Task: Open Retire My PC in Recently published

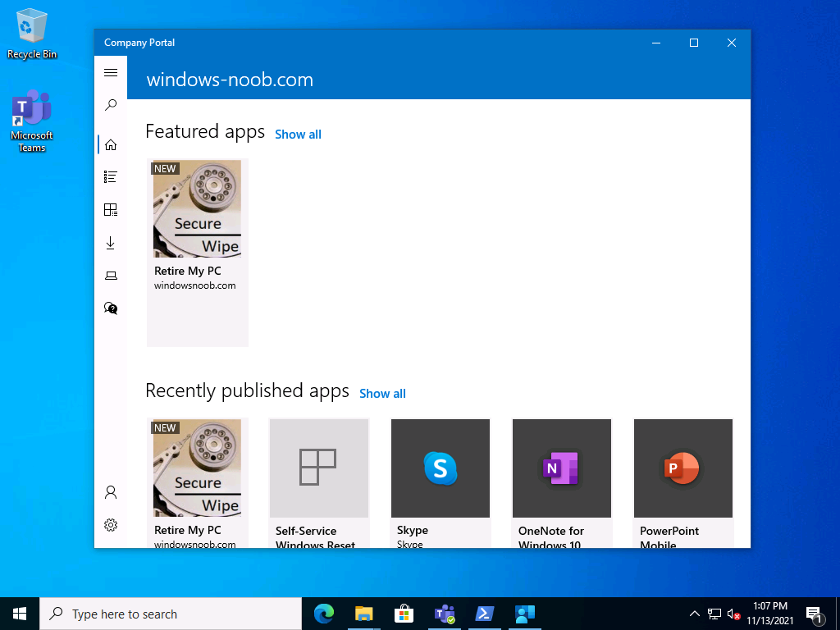Action: coord(198,483)
